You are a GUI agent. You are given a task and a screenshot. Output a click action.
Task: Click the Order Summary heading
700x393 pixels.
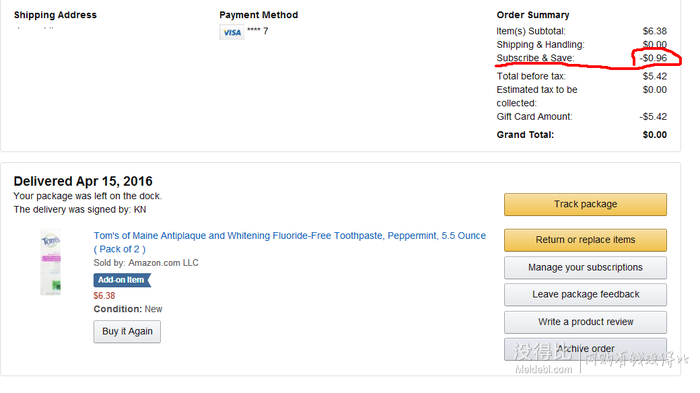(x=533, y=15)
